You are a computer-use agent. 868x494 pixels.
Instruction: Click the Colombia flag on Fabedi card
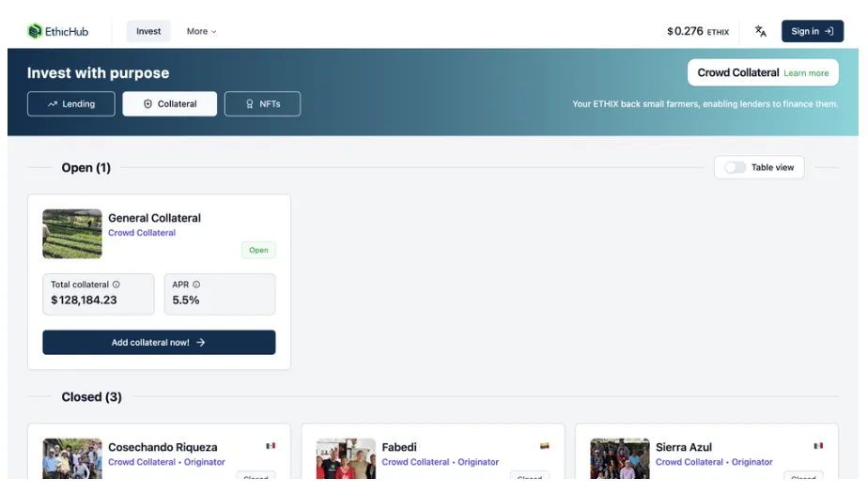(x=545, y=446)
